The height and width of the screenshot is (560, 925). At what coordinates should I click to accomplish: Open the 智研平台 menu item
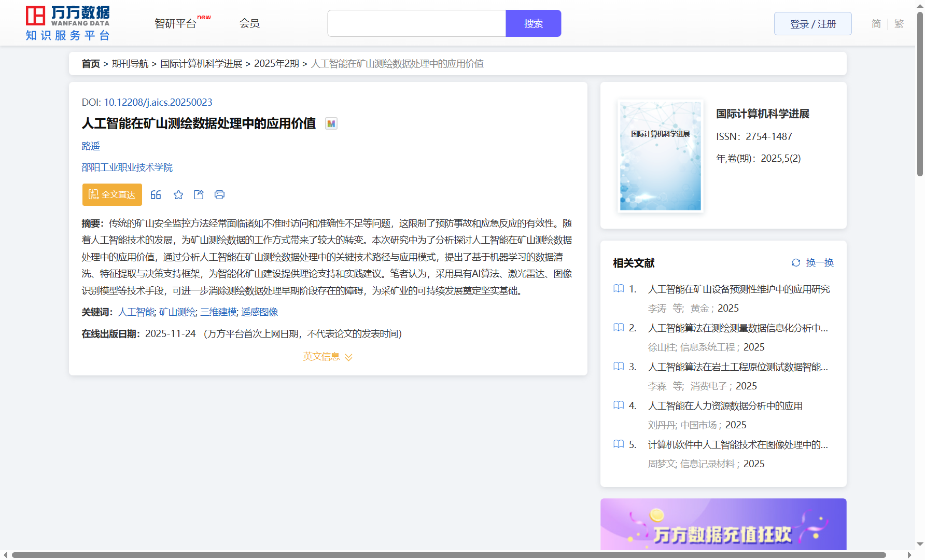[176, 24]
